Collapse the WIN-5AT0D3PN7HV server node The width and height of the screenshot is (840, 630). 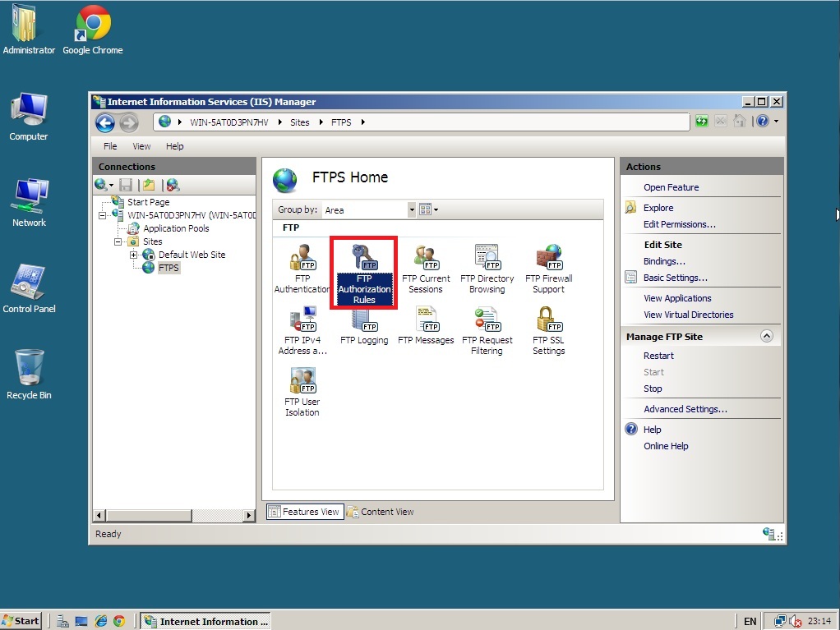[x=102, y=216]
